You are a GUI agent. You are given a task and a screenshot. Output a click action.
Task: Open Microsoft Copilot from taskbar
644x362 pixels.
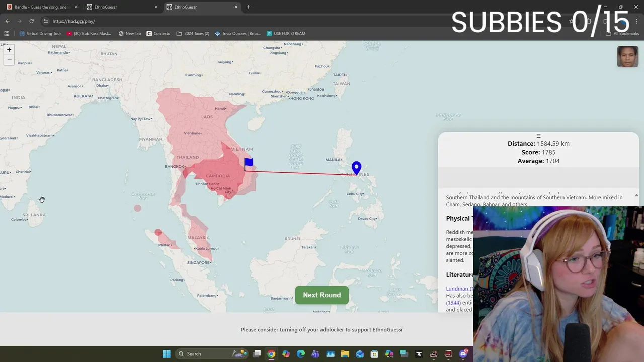pos(286,354)
